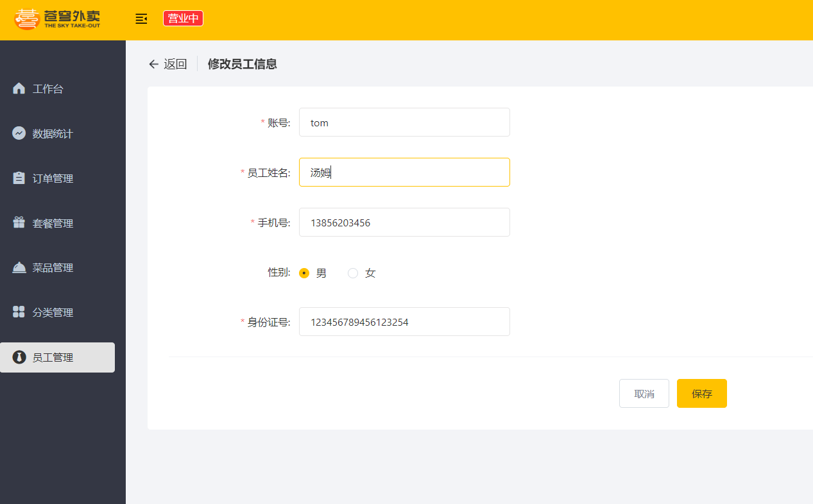Image resolution: width=813 pixels, height=504 pixels.
Task: Click the 身份证号 field label
Action: coord(268,322)
